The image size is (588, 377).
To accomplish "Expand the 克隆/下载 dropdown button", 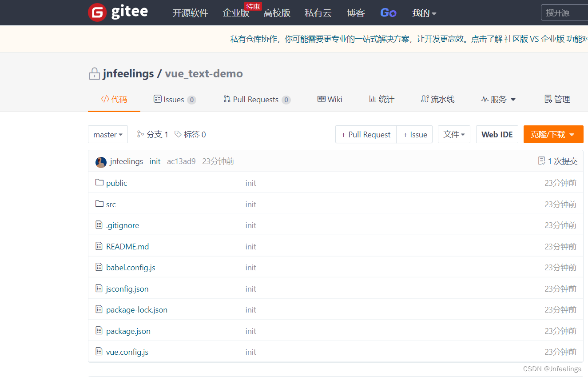I will [x=553, y=134].
